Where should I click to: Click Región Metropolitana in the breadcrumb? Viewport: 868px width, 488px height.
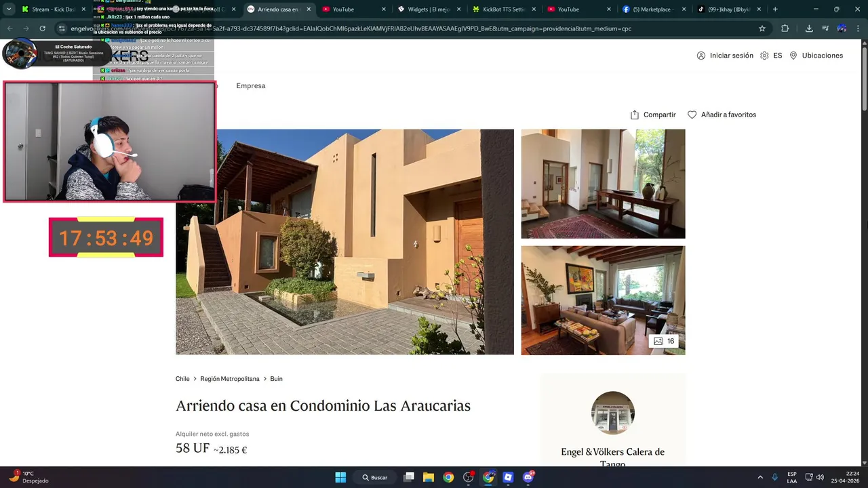(x=230, y=379)
